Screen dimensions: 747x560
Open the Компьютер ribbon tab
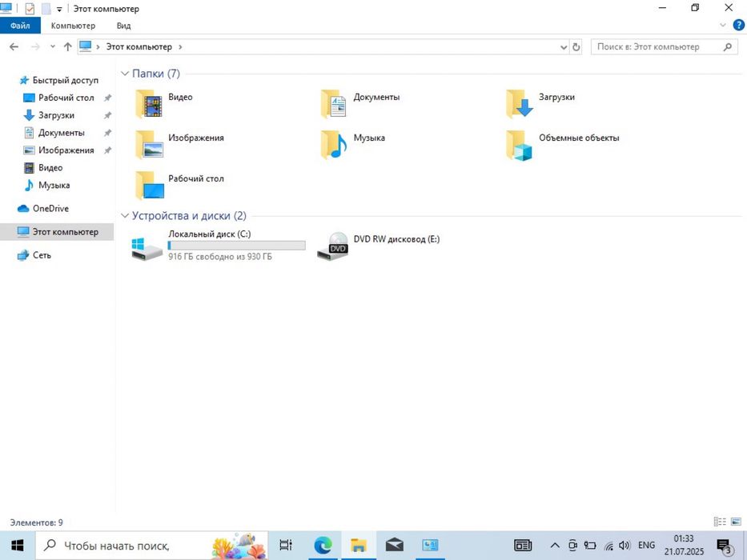(x=73, y=26)
